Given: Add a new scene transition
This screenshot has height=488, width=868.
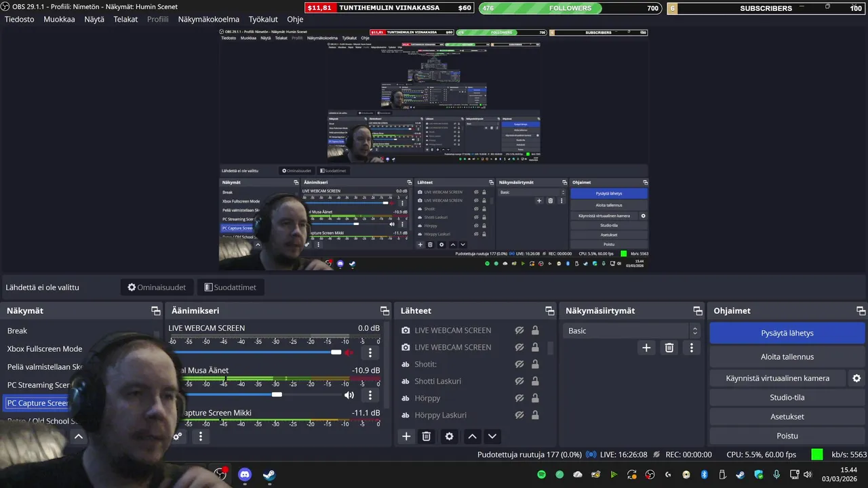Looking at the screenshot, I should point(646,348).
